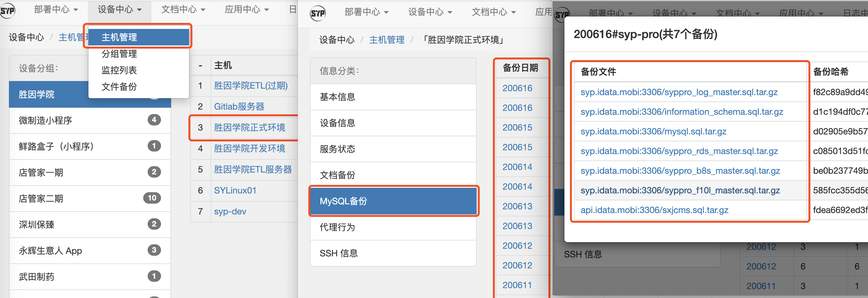Open syppro_rds_master.sql.tar.gz backup file
The width and height of the screenshot is (868, 298).
tap(679, 151)
